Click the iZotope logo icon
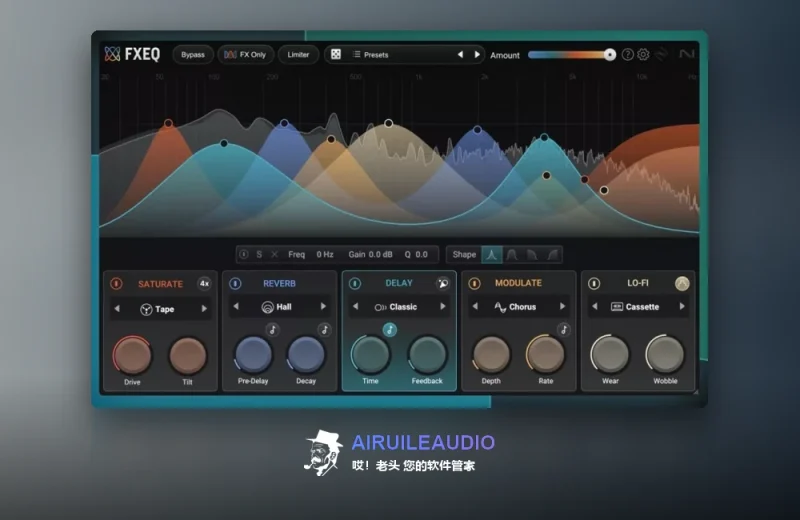 pos(661,54)
